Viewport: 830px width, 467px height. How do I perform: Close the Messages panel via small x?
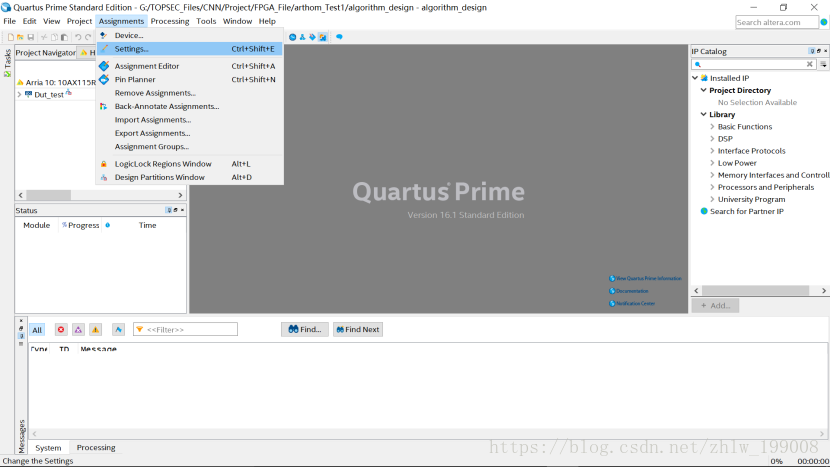point(21,321)
